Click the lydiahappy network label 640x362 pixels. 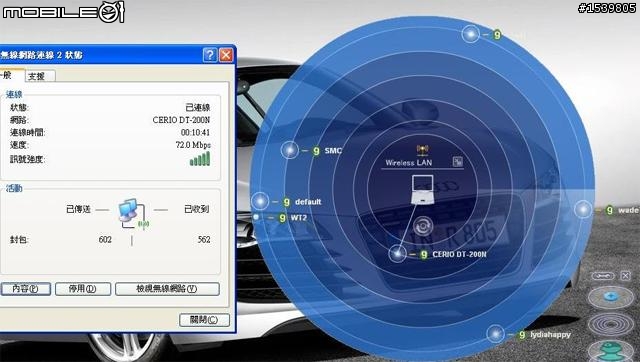click(x=550, y=335)
